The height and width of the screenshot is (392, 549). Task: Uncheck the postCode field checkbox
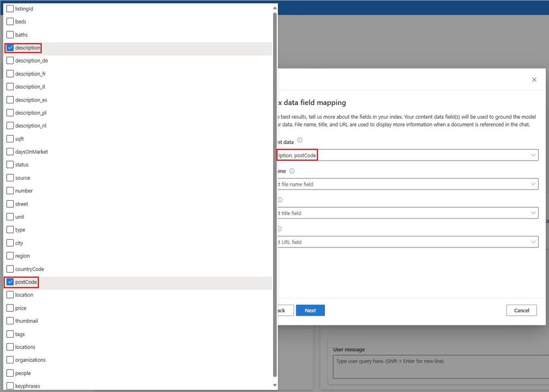[x=10, y=282]
